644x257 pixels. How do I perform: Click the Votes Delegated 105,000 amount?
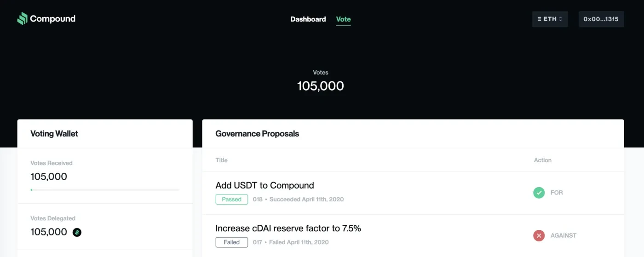pyautogui.click(x=49, y=232)
